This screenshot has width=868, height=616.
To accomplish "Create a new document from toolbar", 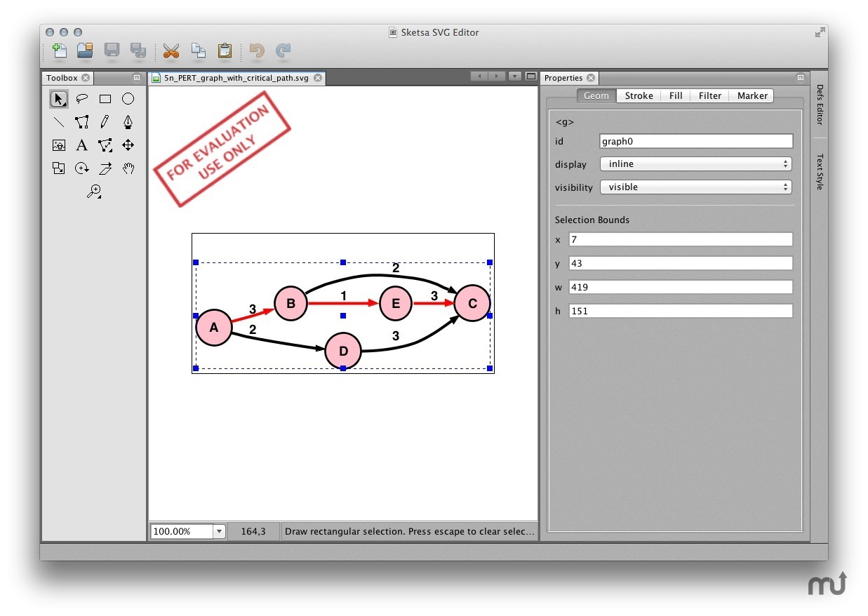I will coord(60,51).
